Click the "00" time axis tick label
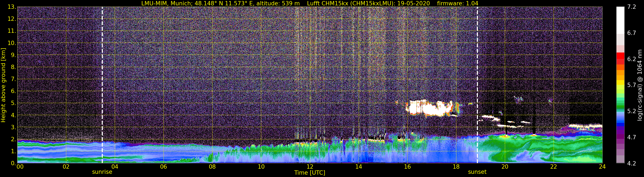 click(20, 167)
